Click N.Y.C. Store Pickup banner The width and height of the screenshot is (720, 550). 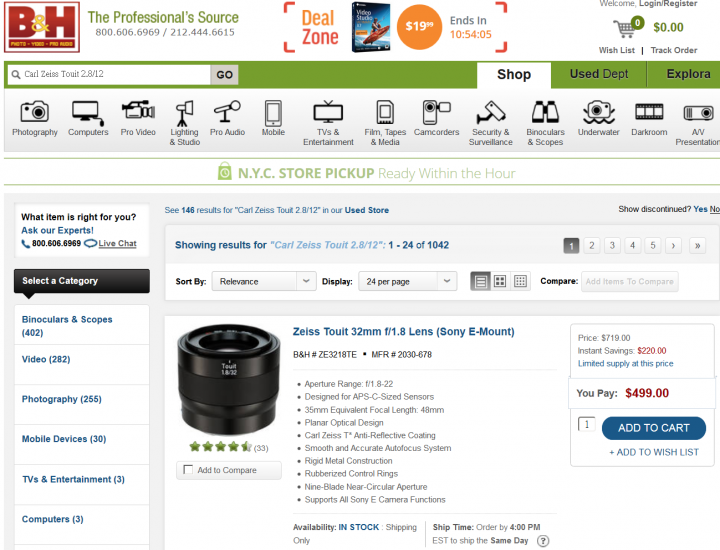tap(366, 173)
